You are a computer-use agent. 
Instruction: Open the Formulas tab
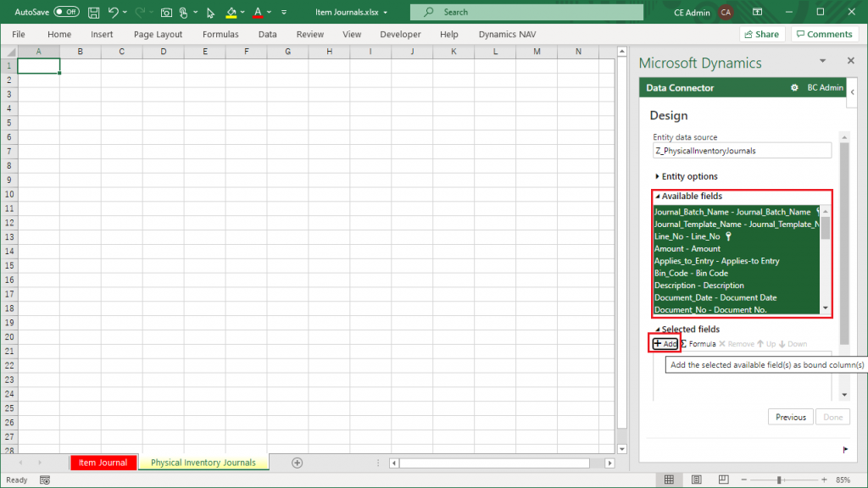220,34
